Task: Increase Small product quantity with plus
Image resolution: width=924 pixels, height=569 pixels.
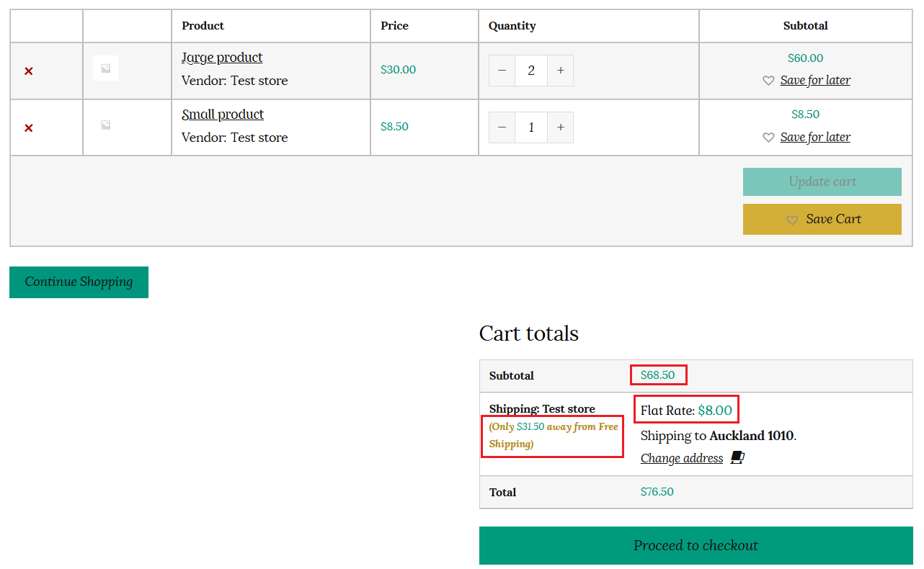Action: click(x=560, y=127)
